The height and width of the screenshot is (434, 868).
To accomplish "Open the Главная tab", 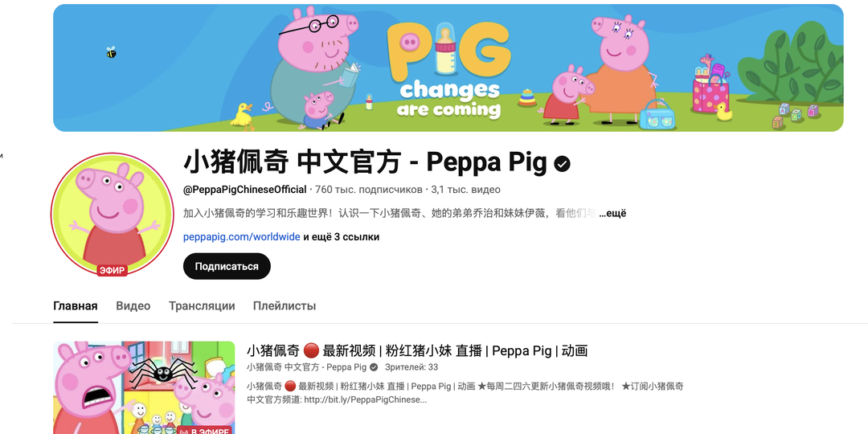I will [76, 306].
